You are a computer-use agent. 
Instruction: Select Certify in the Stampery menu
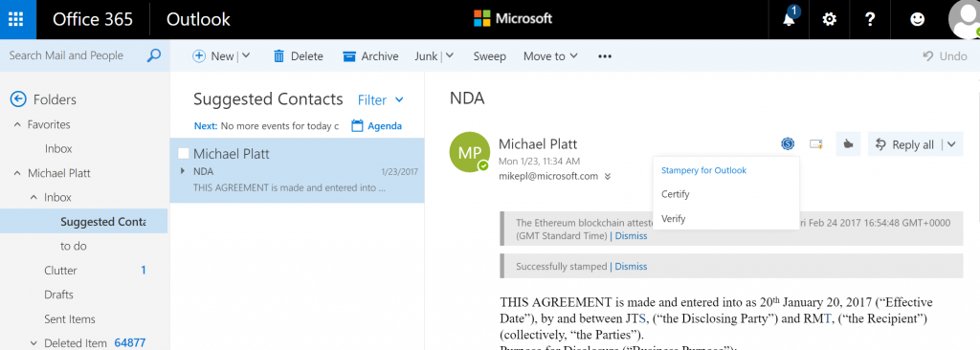coord(675,194)
